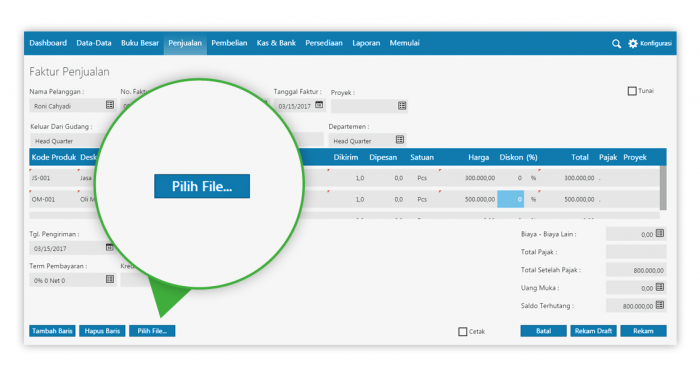Click the Rekam Draft button
The height and width of the screenshot is (376, 700).
tap(593, 331)
